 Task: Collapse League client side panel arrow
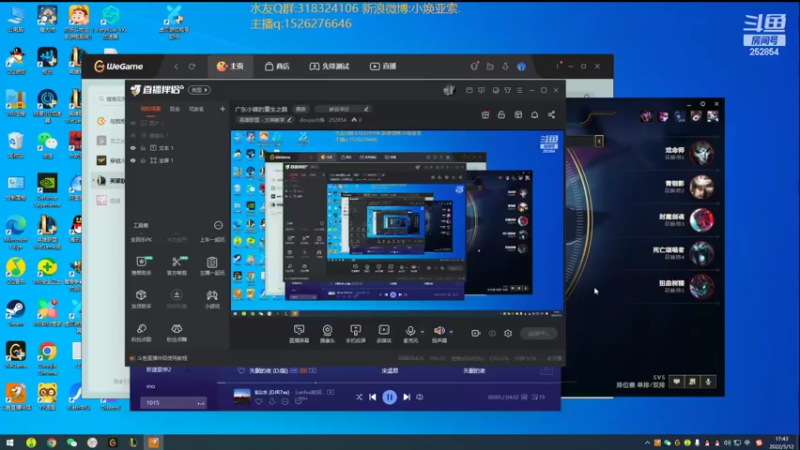click(x=599, y=141)
